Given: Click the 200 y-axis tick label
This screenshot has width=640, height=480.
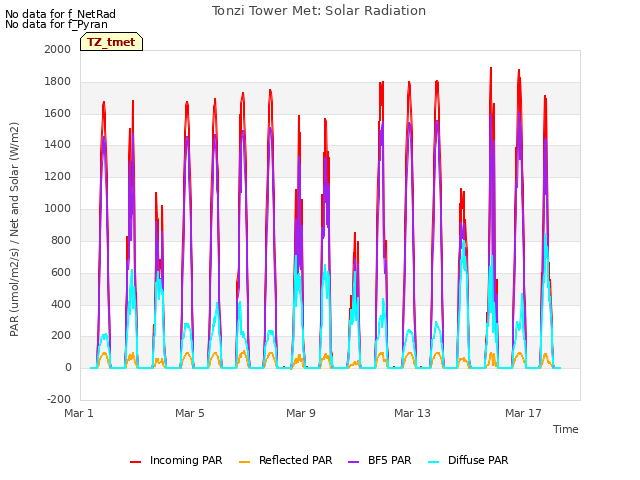Looking at the screenshot, I should pos(61,336).
